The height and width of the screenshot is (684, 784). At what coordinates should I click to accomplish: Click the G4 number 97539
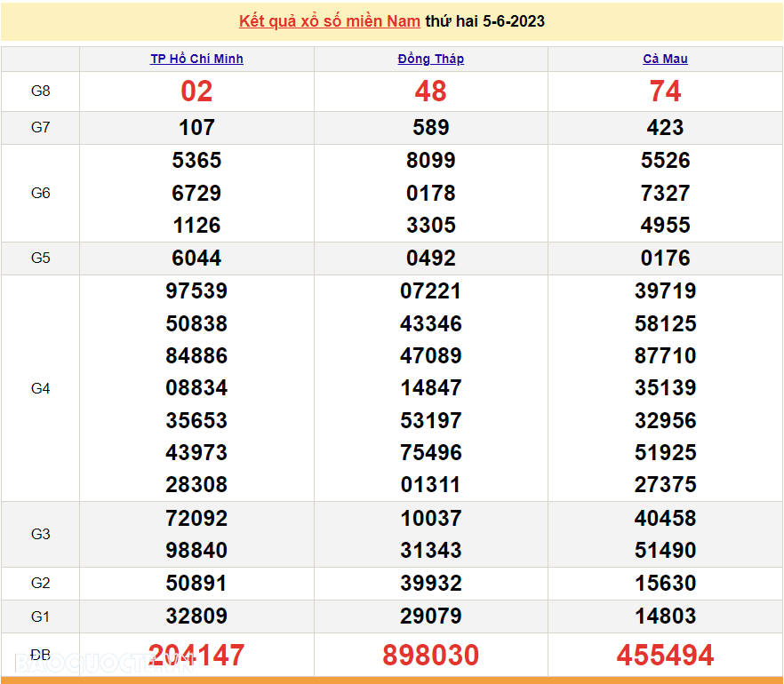coord(196,291)
